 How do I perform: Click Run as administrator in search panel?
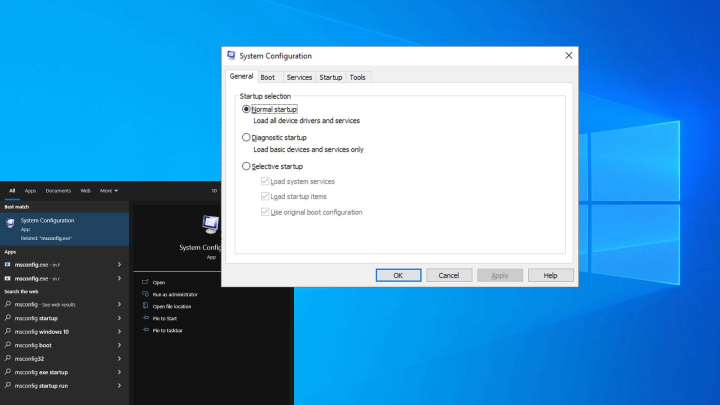(175, 294)
